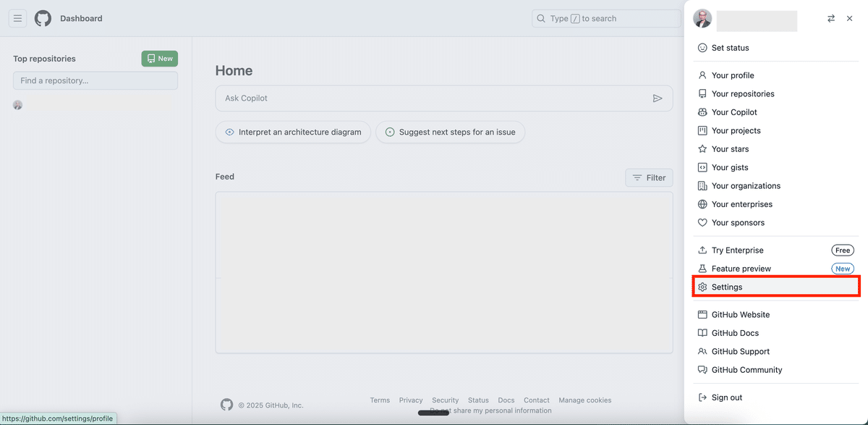
Task: Send the Ask Copilot prompt
Action: pyautogui.click(x=658, y=98)
